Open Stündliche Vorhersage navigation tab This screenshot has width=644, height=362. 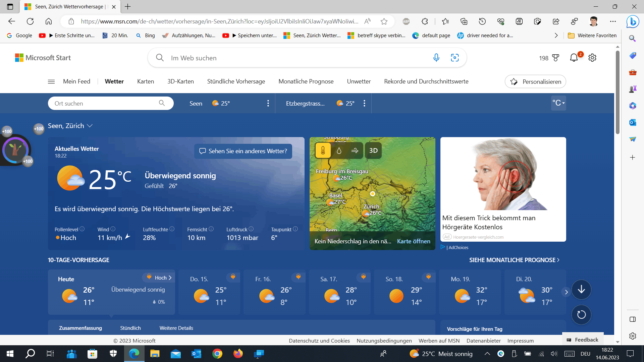pos(236,81)
